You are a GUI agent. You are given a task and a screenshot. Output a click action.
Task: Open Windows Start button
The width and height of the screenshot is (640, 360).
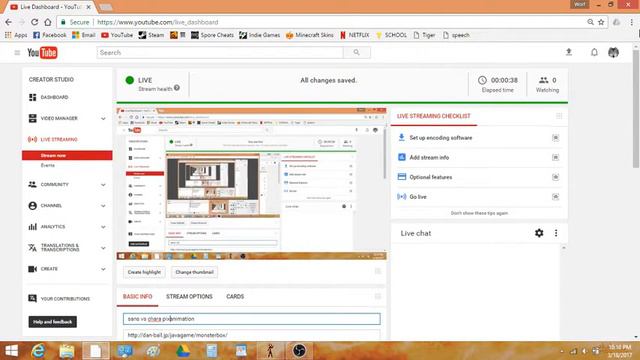click(11, 351)
